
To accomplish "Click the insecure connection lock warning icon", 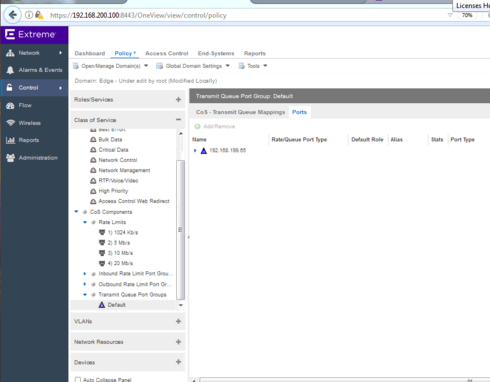I will pos(39,15).
